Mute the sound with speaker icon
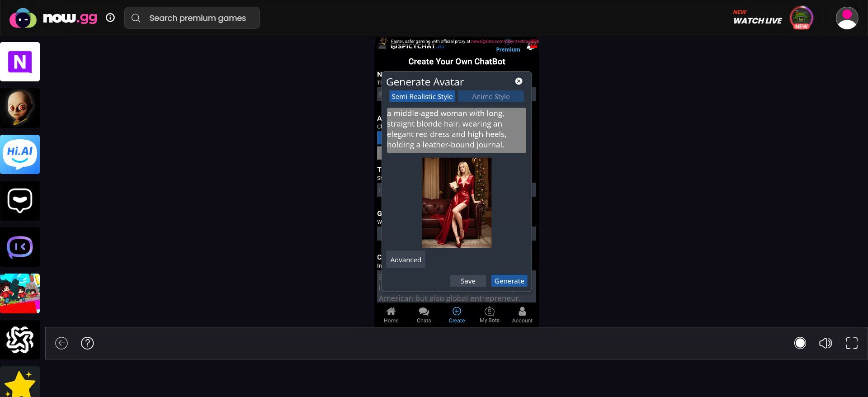Screen dimensions: 868x397 point(825,343)
